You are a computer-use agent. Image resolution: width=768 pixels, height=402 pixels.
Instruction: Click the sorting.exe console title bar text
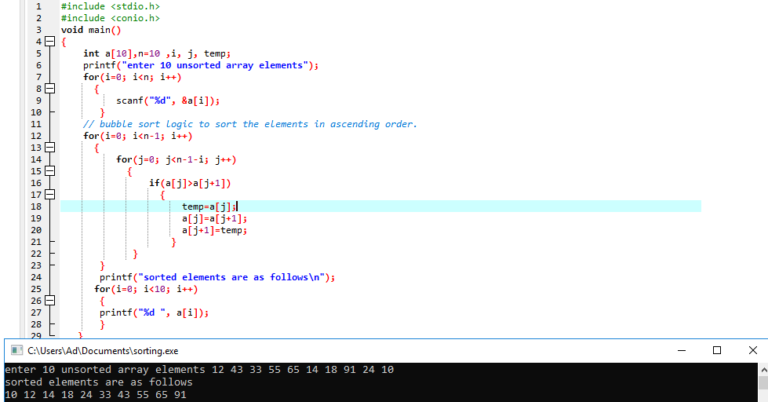click(x=103, y=351)
